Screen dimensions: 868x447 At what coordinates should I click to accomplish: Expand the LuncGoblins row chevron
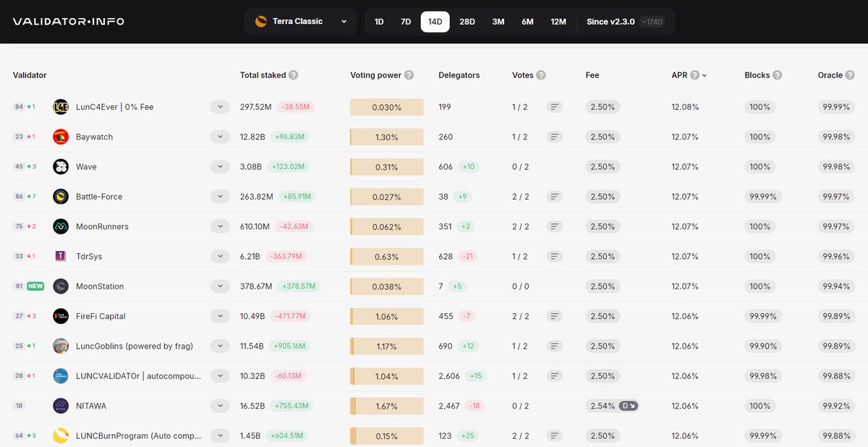point(220,346)
